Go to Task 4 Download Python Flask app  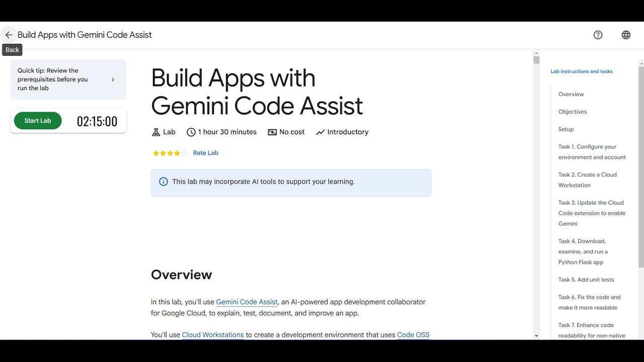[x=583, y=251]
